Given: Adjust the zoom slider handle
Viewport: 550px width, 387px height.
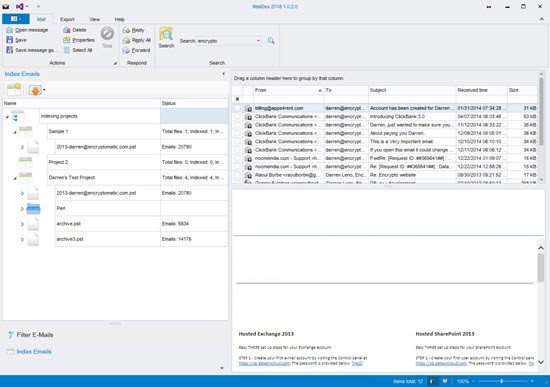Looking at the screenshot, I should click(x=502, y=381).
